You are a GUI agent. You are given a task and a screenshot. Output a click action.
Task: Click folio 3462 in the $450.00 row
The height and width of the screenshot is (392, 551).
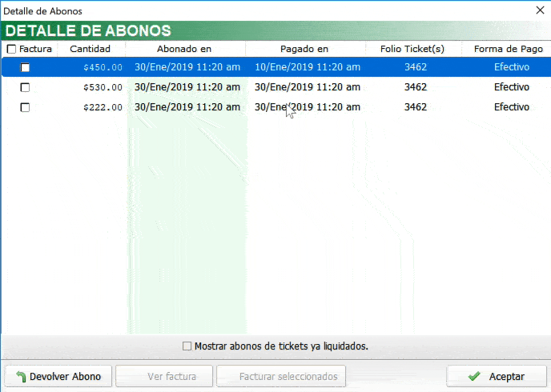[416, 67]
